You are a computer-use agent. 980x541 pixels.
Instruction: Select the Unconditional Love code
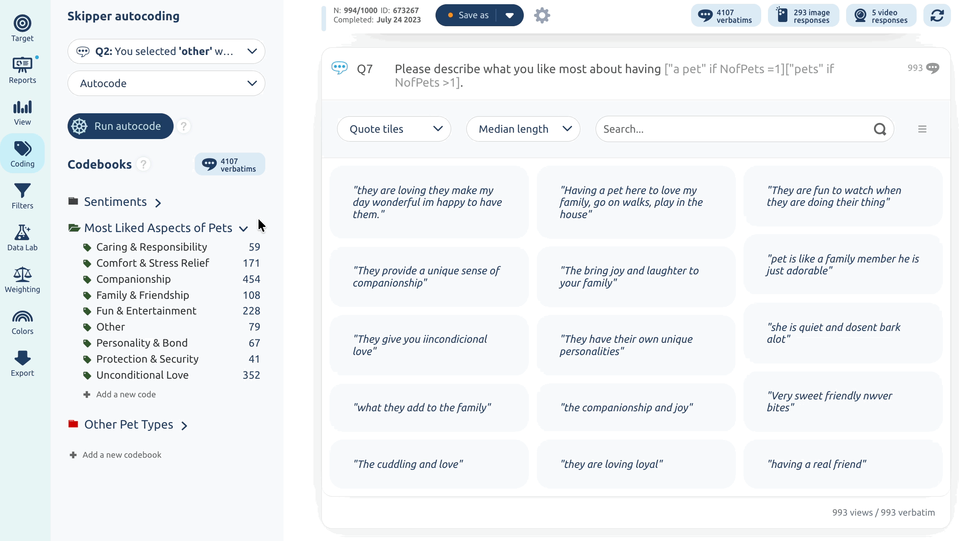[x=171, y=375]
